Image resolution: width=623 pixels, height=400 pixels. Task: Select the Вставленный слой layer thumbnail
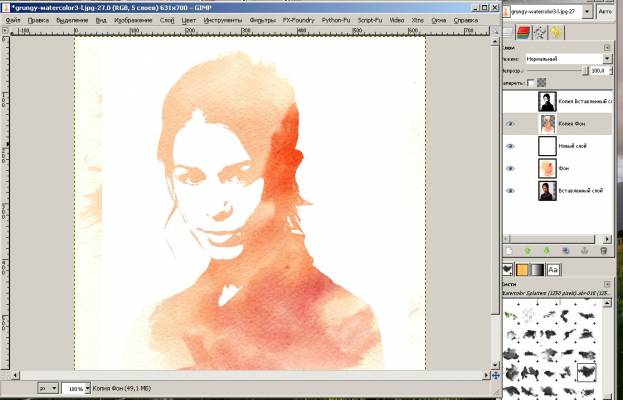tap(547, 191)
